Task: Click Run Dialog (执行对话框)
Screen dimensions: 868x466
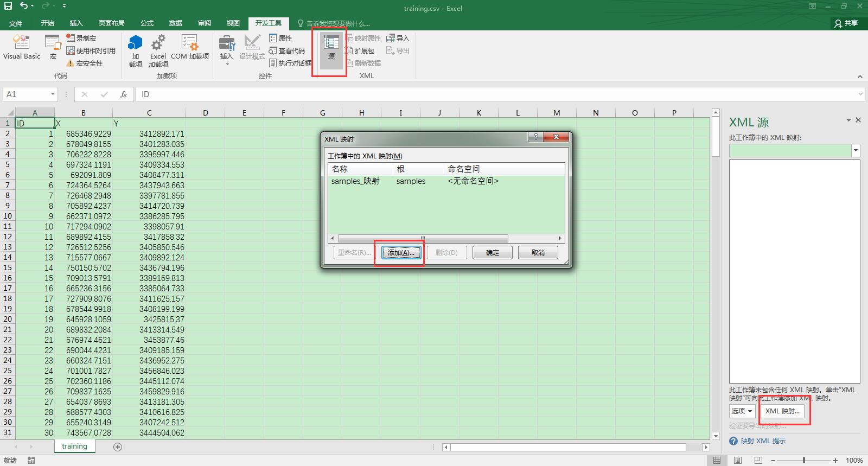Action: pos(290,63)
